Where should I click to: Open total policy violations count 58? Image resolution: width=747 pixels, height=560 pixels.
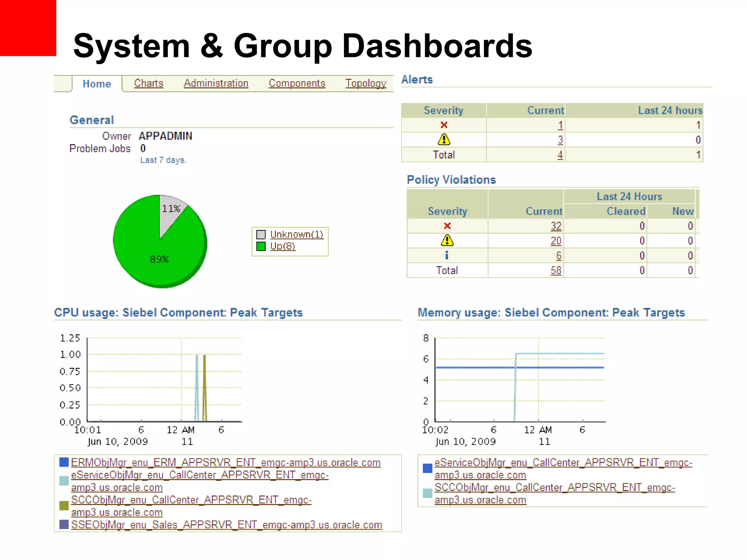pyautogui.click(x=556, y=271)
